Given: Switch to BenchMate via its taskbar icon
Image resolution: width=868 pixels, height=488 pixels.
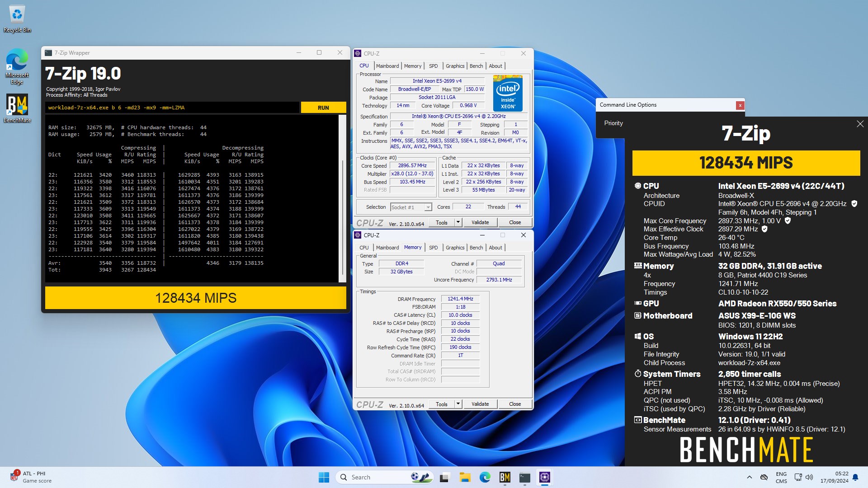Looking at the screenshot, I should (x=505, y=477).
